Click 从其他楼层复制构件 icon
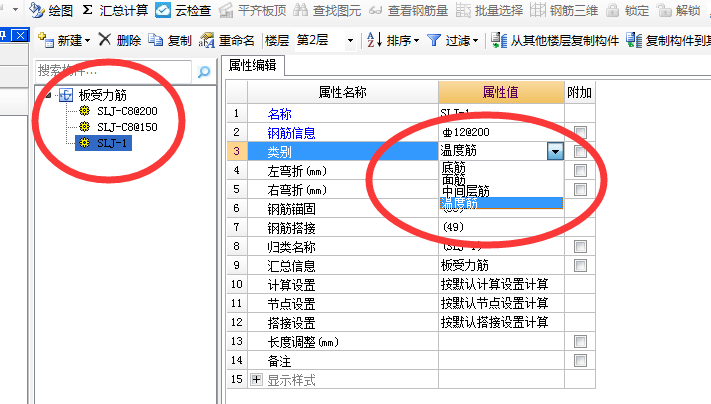 tap(499, 40)
